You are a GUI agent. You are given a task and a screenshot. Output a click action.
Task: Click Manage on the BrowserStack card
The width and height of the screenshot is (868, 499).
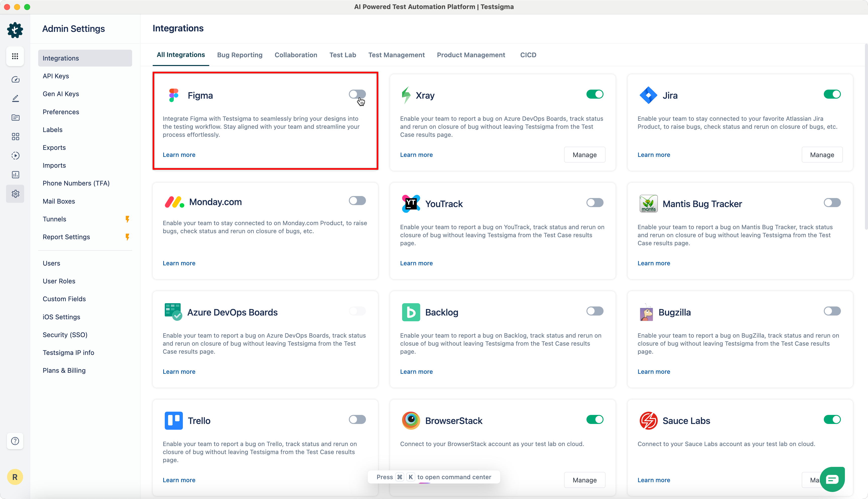pos(584,480)
